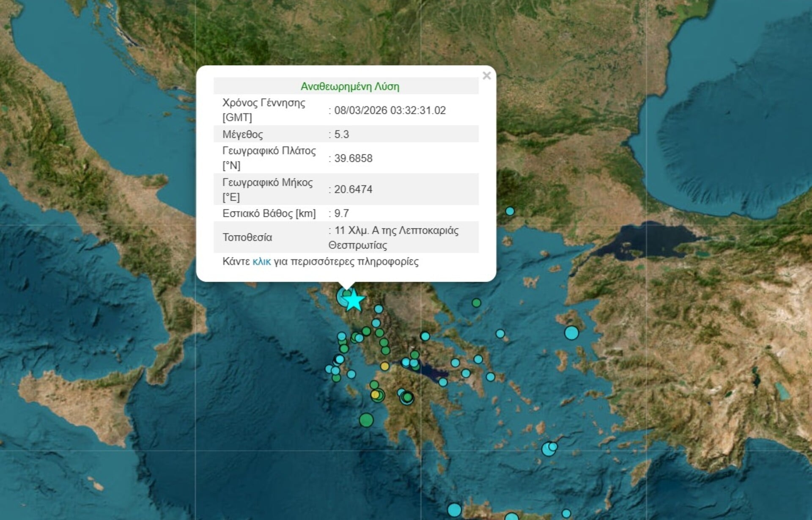This screenshot has height=520, width=812.
Task: Click the lone cyan marker in northern Thrace
Action: 510,211
